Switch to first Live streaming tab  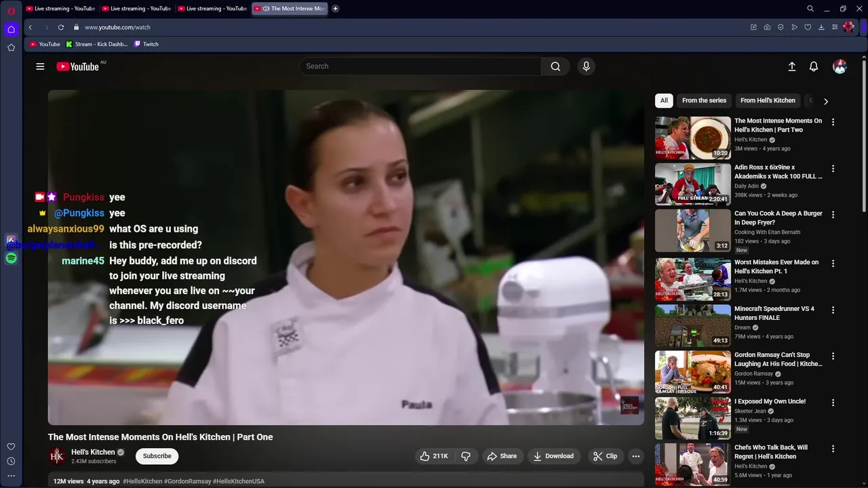pyautogui.click(x=60, y=9)
